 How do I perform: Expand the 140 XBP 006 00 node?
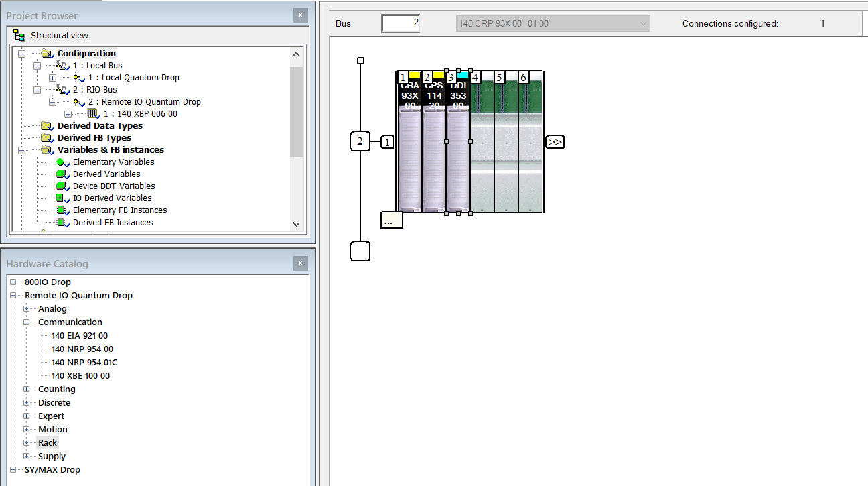tap(68, 114)
